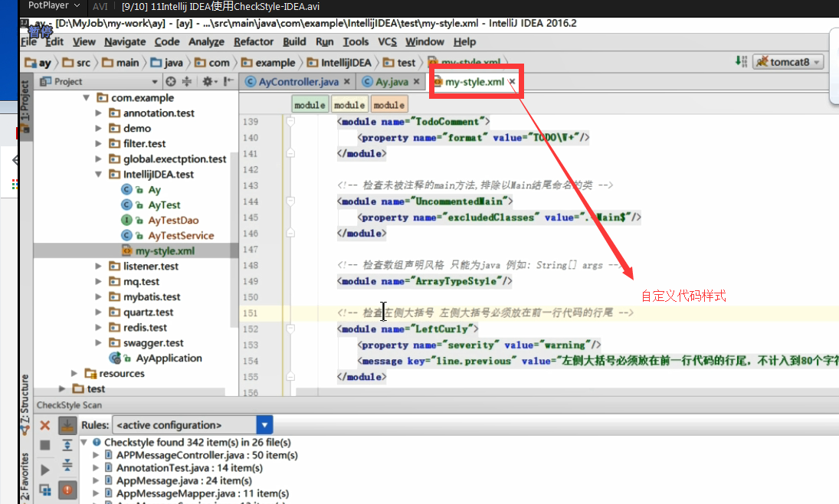Expand all CheckStyle result nodes
The height and width of the screenshot is (504, 839).
67,445
